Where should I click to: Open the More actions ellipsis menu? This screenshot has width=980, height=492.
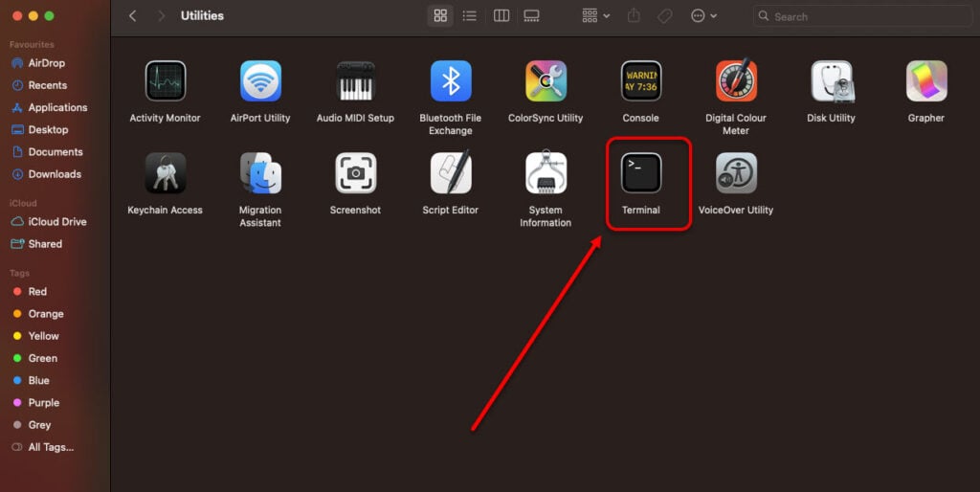(703, 16)
